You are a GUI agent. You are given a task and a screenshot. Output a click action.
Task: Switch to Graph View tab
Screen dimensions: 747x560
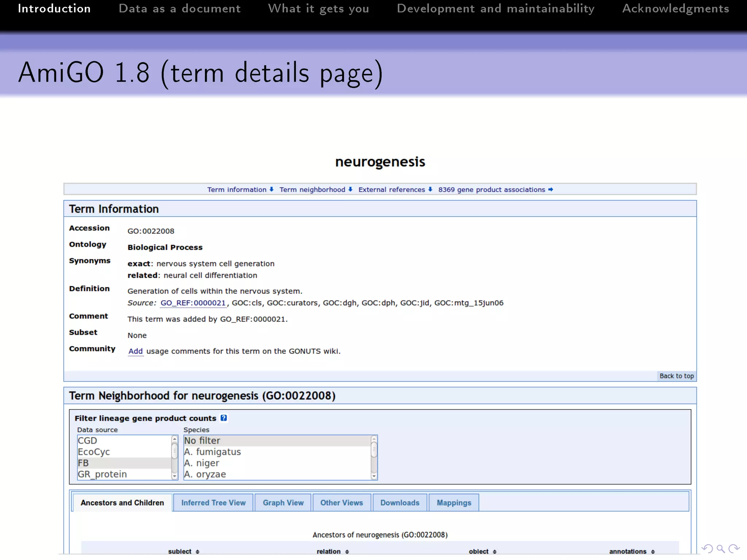[283, 503]
